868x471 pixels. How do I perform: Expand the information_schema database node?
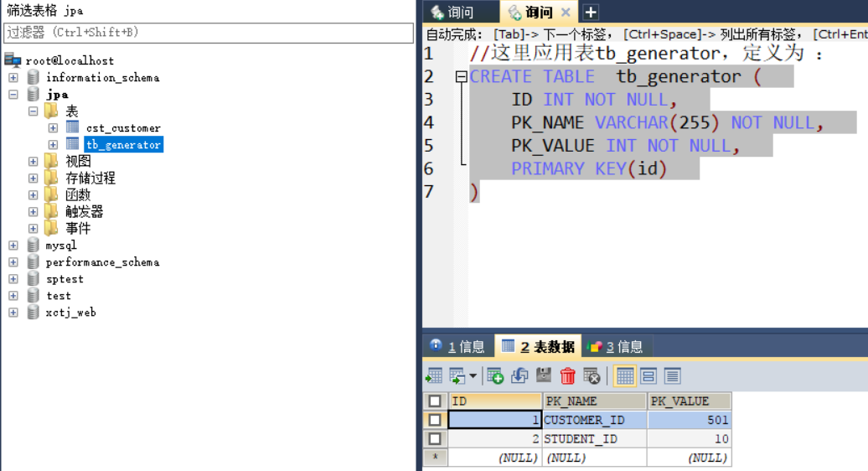click(x=13, y=78)
